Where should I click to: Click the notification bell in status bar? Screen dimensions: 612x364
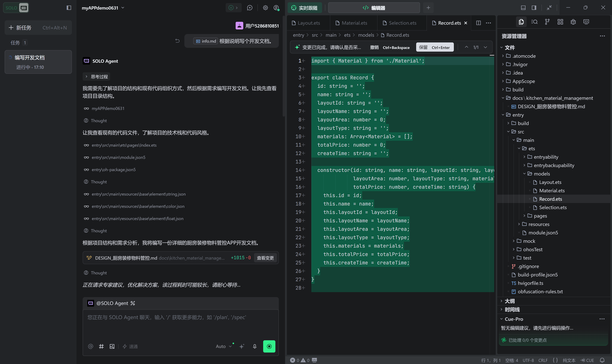602,360
